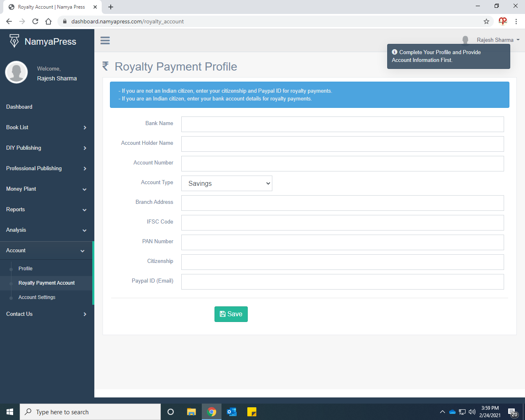Expand DIY Publishing menu
The width and height of the screenshot is (525, 420).
47,148
